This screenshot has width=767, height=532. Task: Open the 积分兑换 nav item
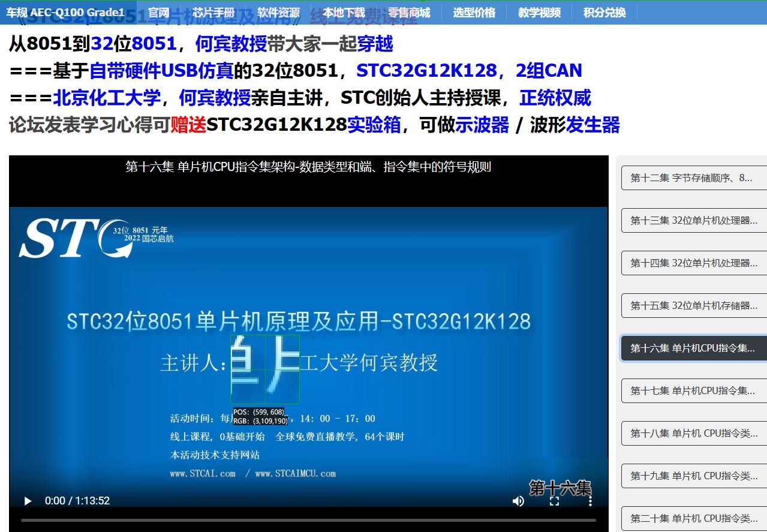(604, 13)
